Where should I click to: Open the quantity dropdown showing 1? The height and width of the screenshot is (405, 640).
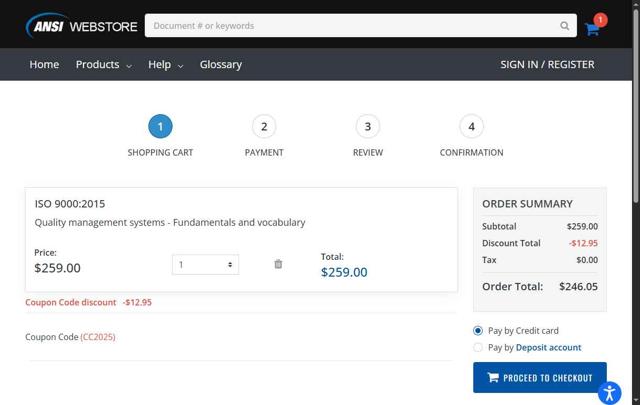pos(205,265)
